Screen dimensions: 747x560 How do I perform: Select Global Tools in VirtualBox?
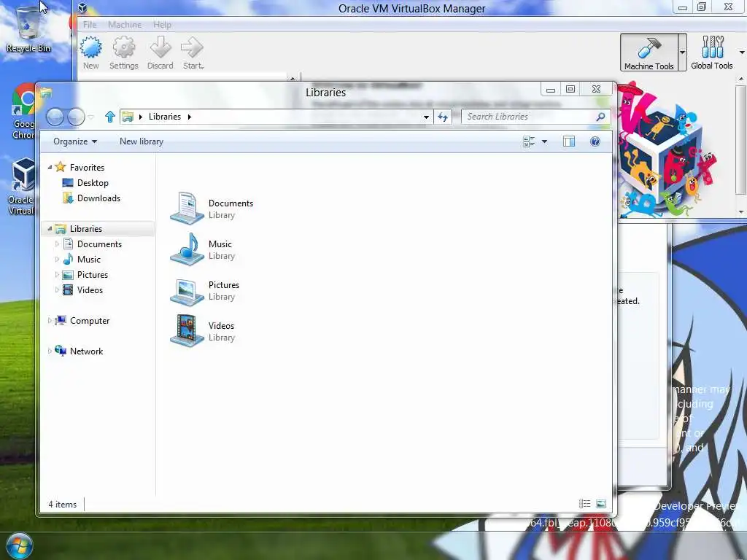[x=712, y=52]
